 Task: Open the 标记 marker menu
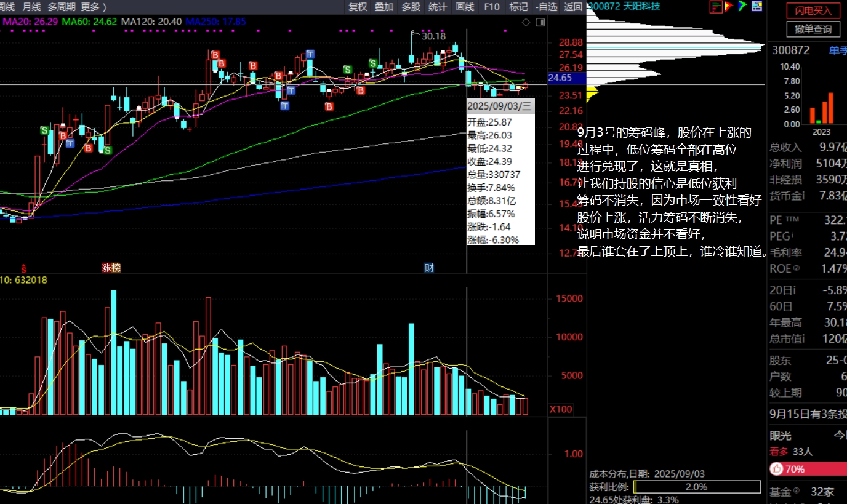coord(519,7)
